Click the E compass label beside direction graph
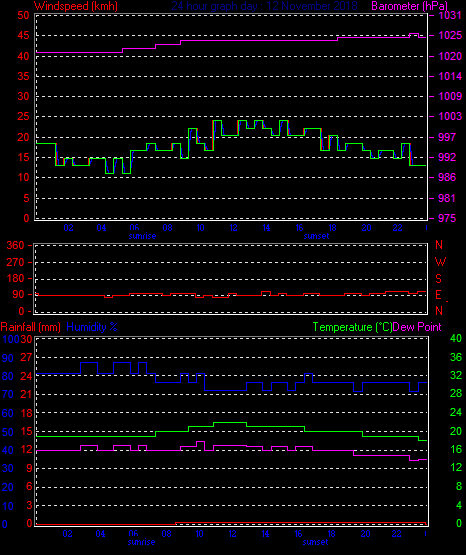 438,295
